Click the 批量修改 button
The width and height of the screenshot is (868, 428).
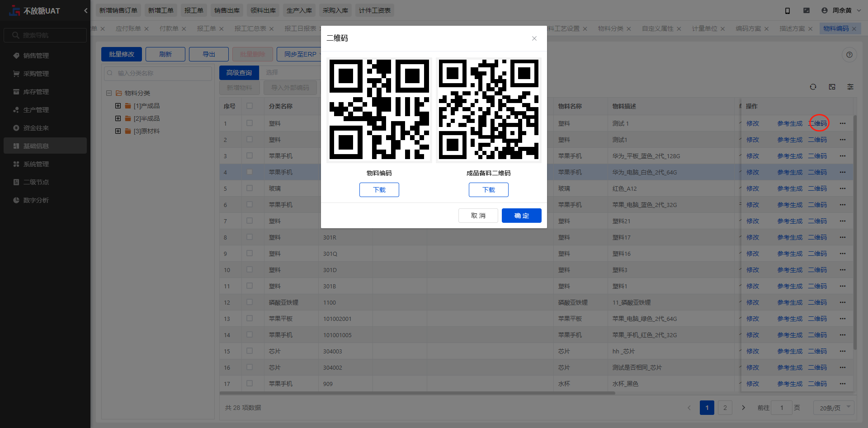pyautogui.click(x=122, y=54)
